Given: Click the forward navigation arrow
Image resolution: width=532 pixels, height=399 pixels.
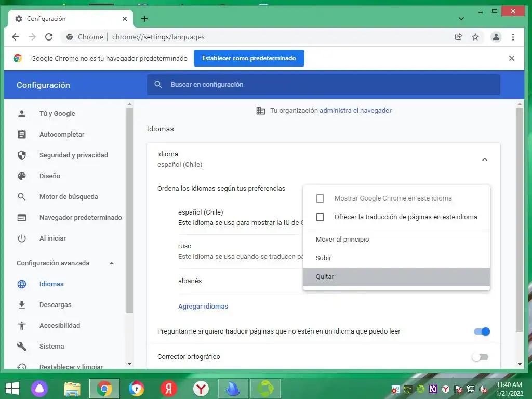Looking at the screenshot, I should (32, 37).
